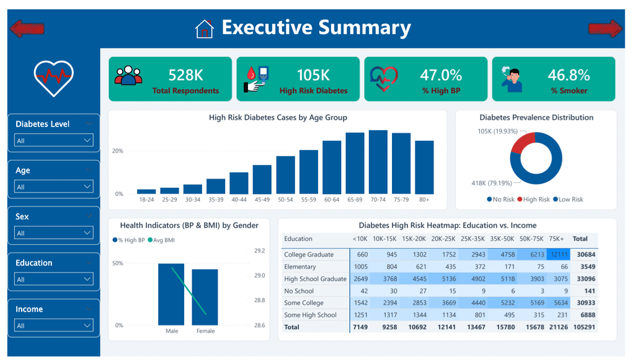
Task: Toggle the Avg BMI legend item
Action: click(161, 240)
